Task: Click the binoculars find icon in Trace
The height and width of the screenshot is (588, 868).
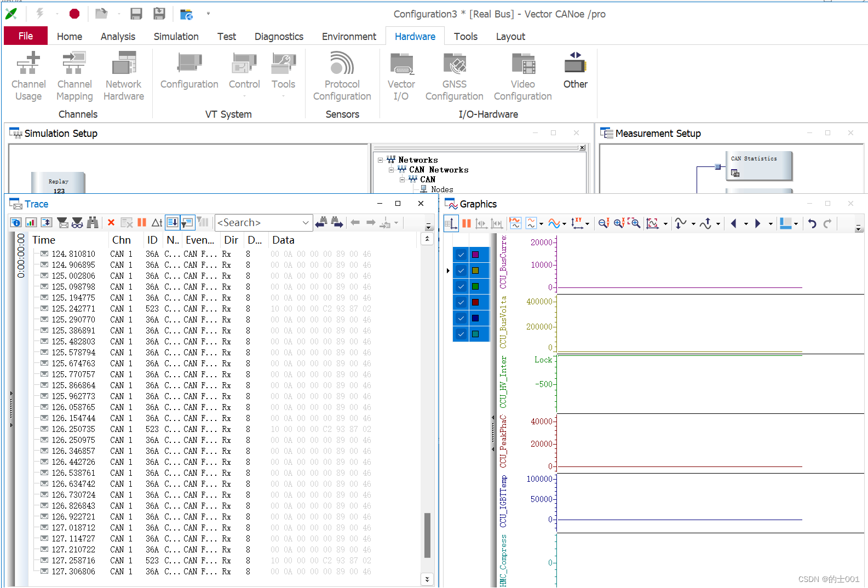Action: point(93,222)
